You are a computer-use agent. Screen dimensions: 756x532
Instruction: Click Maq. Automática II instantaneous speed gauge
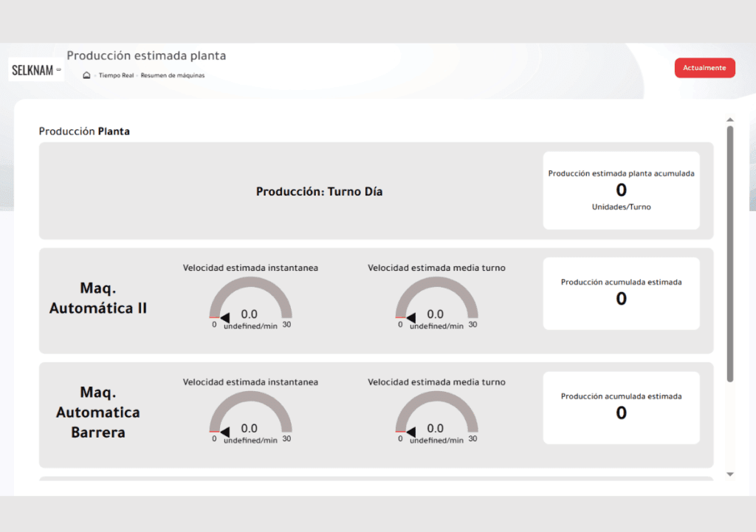click(250, 303)
